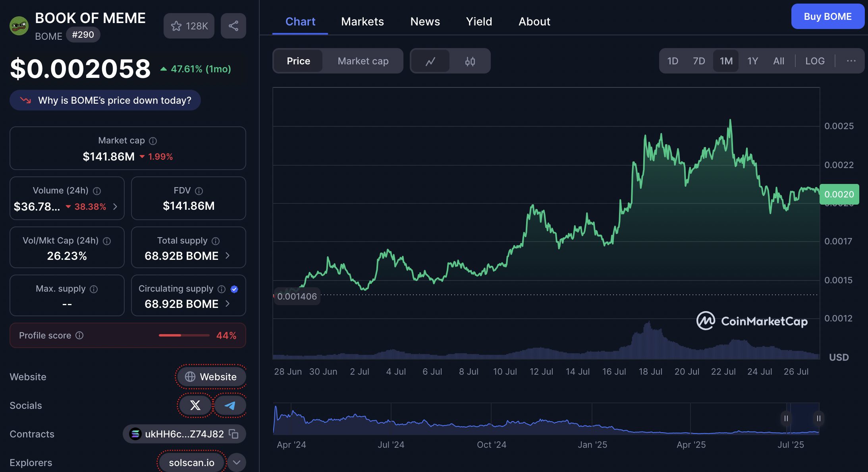The width and height of the screenshot is (868, 472).
Task: Open the solscan.io explorer link
Action: click(x=191, y=462)
